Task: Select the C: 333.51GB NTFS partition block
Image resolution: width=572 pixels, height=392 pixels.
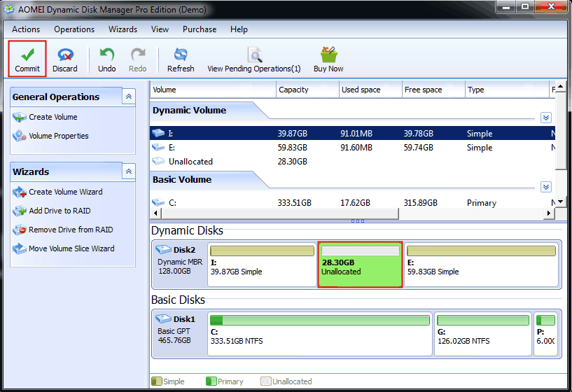Action: [320, 334]
